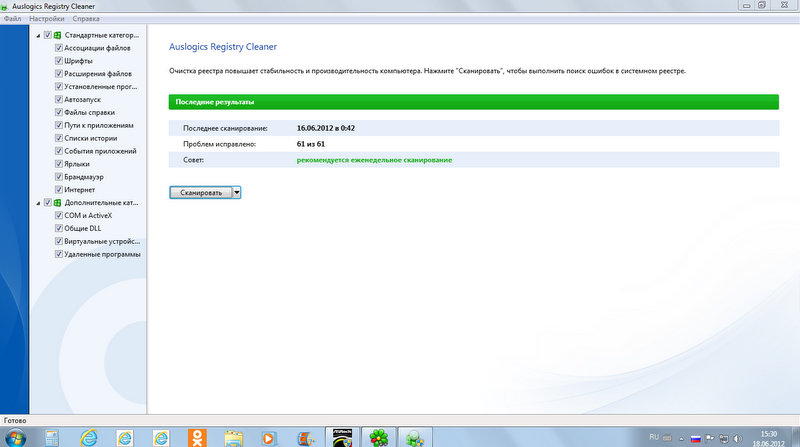The image size is (800, 447).
Task: Uncheck Файлы справки
Action: (x=59, y=112)
